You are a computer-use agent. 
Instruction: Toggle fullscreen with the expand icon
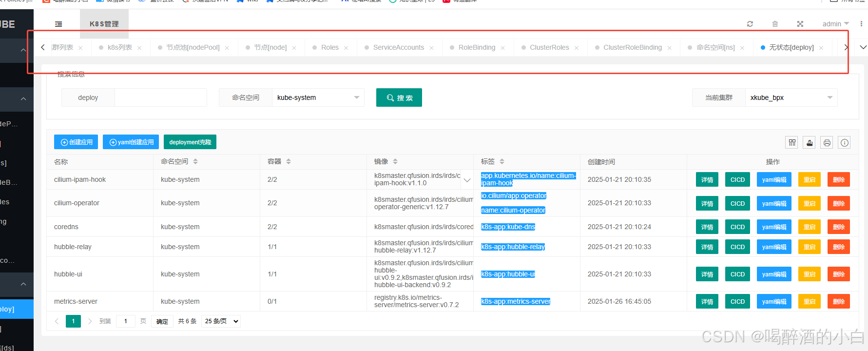point(800,24)
